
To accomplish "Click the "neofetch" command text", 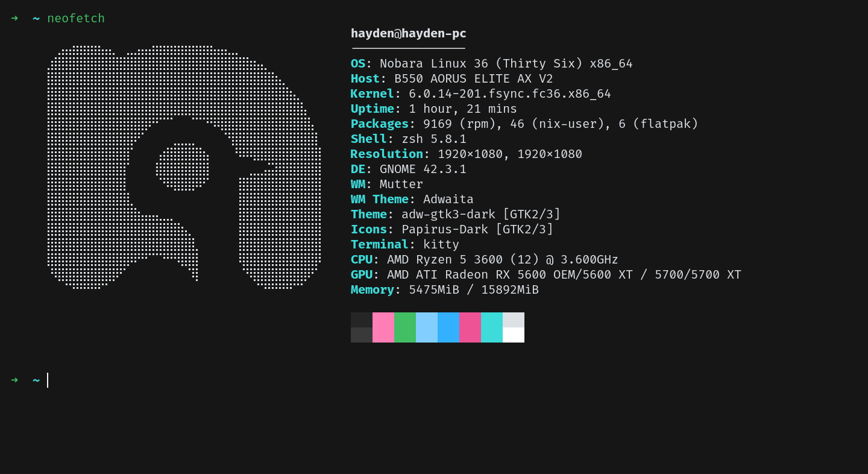I will point(76,18).
